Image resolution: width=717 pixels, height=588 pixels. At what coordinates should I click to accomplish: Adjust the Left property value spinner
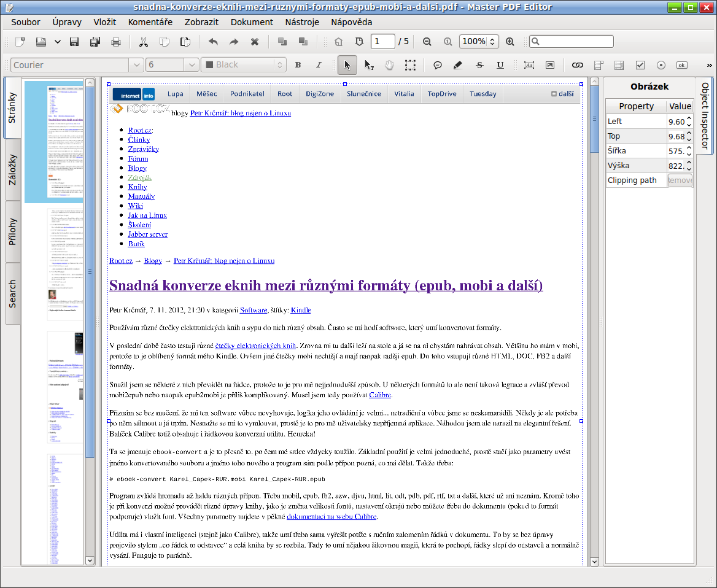pyautogui.click(x=689, y=121)
